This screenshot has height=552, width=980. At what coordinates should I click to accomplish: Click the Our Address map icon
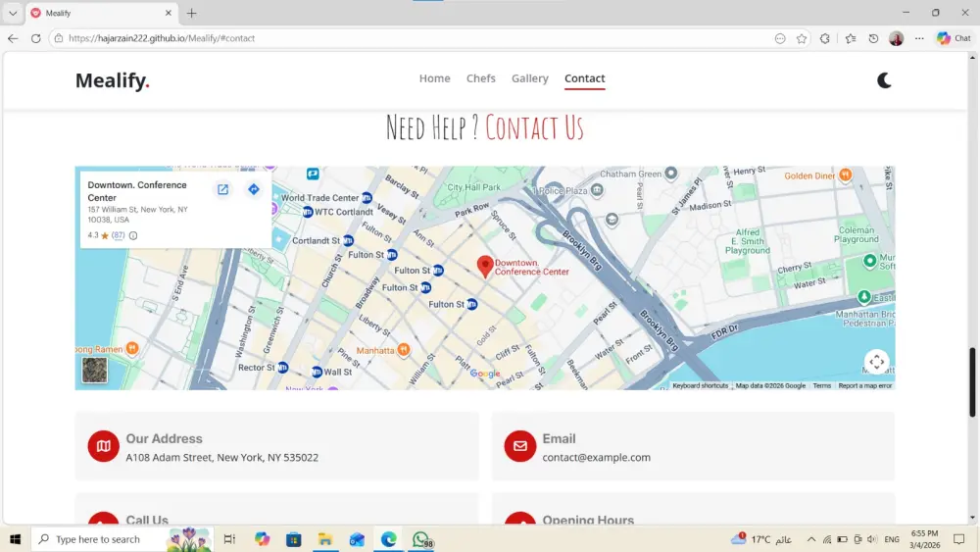103,446
